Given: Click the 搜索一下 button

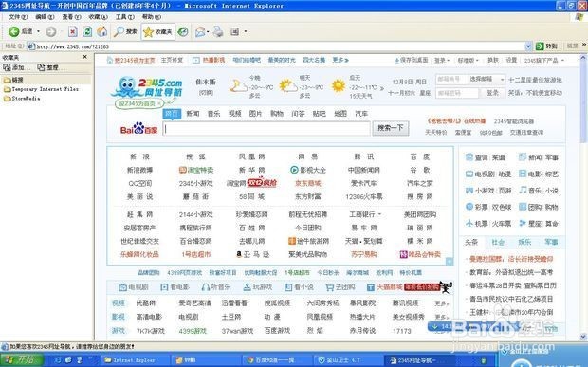Looking at the screenshot, I should tap(391, 128).
